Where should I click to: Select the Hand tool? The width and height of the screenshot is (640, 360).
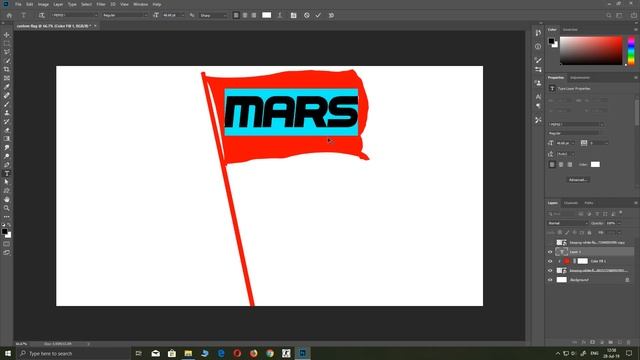(7, 200)
